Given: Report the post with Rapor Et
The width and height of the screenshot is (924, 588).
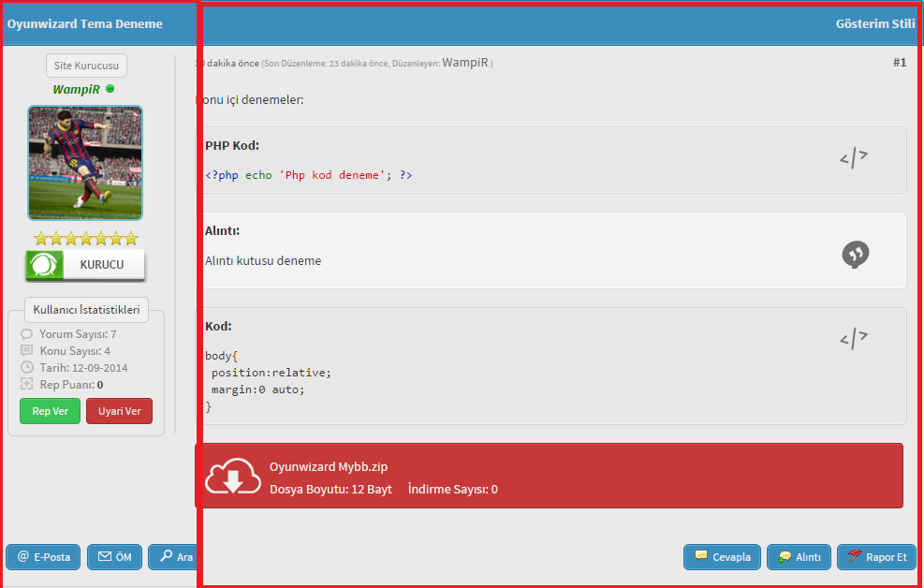Looking at the screenshot, I should (x=876, y=557).
